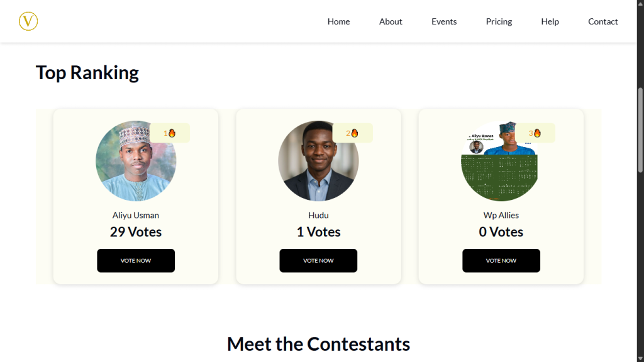This screenshot has width=644, height=362.
Task: Click the Hudu contestant name
Action: click(318, 216)
